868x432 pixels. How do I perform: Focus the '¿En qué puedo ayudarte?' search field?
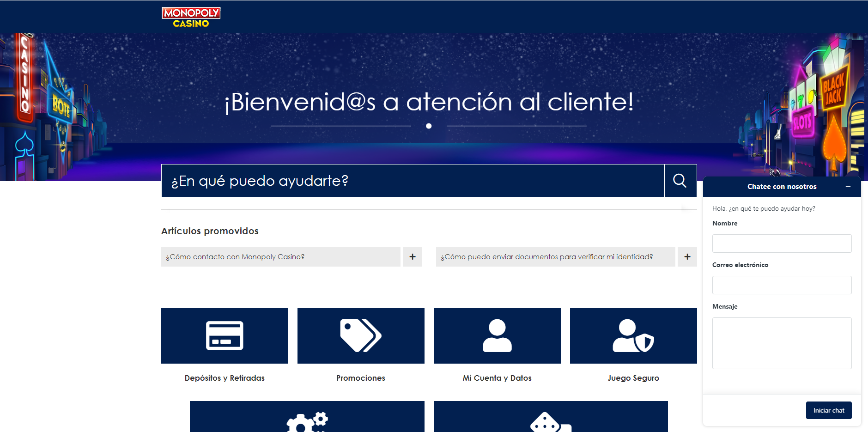click(413, 181)
